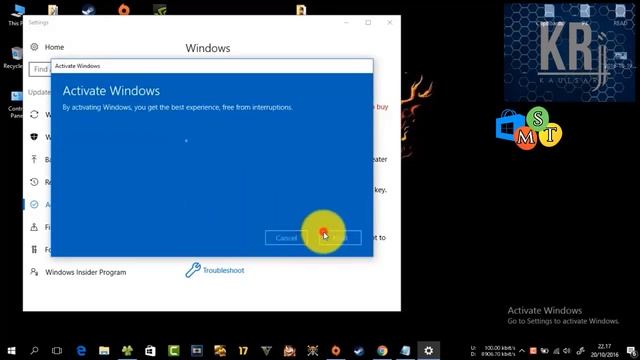Show hidden system tray icons
The height and width of the screenshot is (360, 640).
[522, 351]
